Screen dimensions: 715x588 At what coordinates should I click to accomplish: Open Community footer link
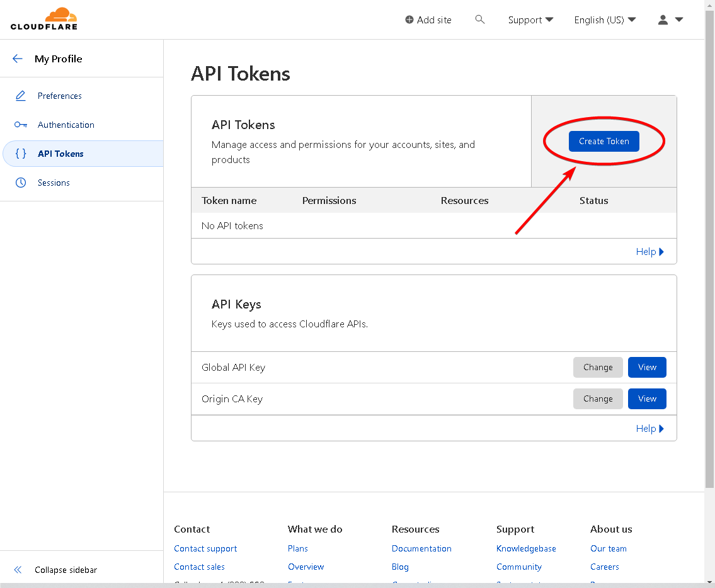[x=519, y=567]
